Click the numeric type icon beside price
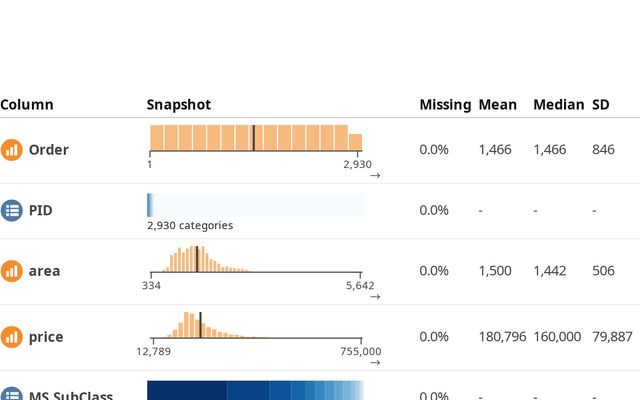640x400 pixels. tap(11, 337)
